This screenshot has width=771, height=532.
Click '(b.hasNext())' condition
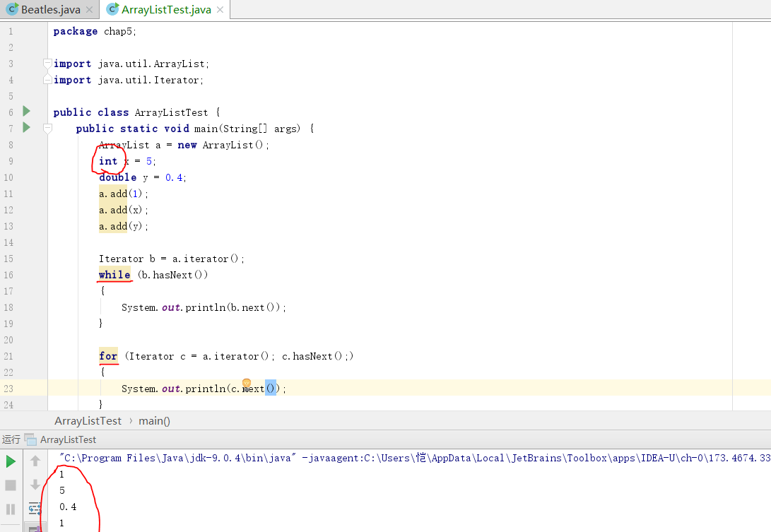coord(172,275)
